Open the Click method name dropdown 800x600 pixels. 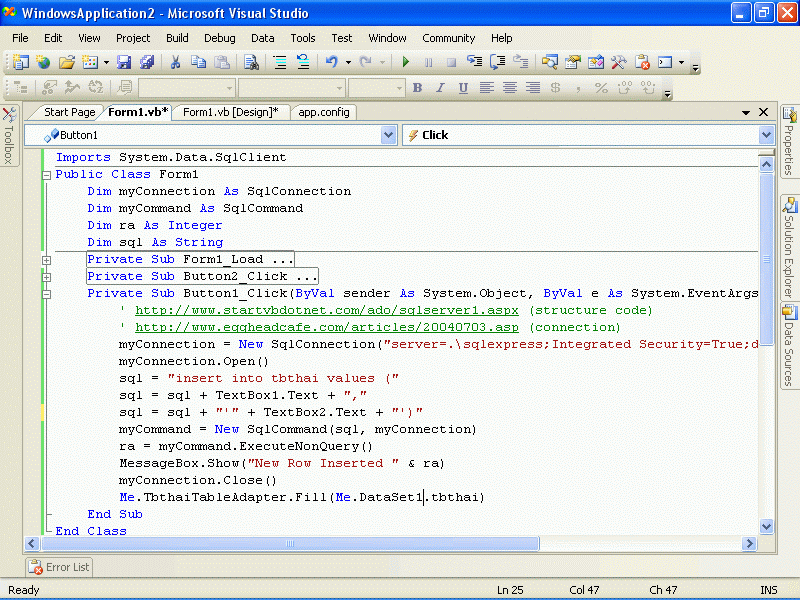(x=765, y=135)
